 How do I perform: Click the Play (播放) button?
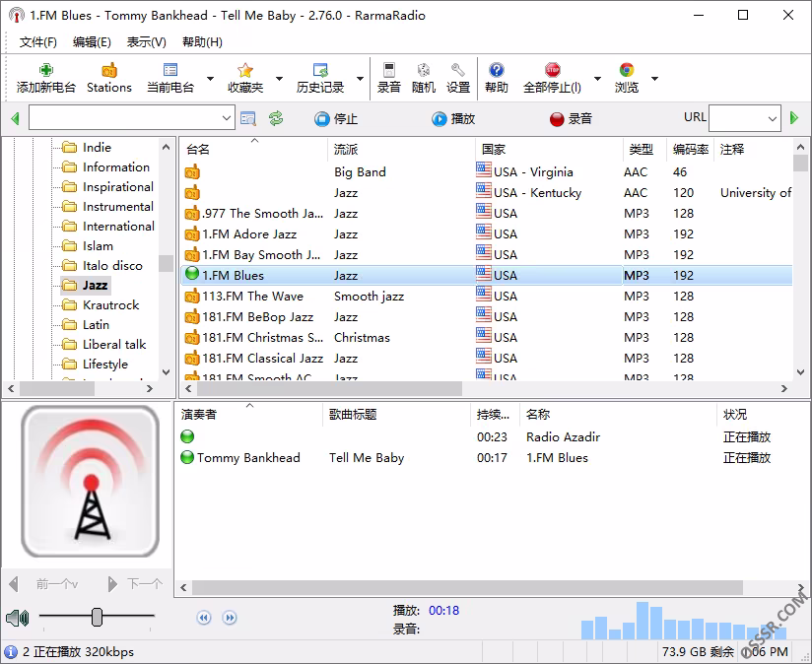tap(453, 119)
